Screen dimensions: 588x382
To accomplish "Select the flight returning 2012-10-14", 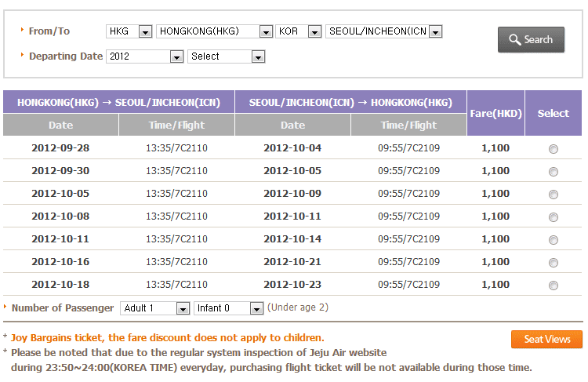I will click(x=554, y=240).
